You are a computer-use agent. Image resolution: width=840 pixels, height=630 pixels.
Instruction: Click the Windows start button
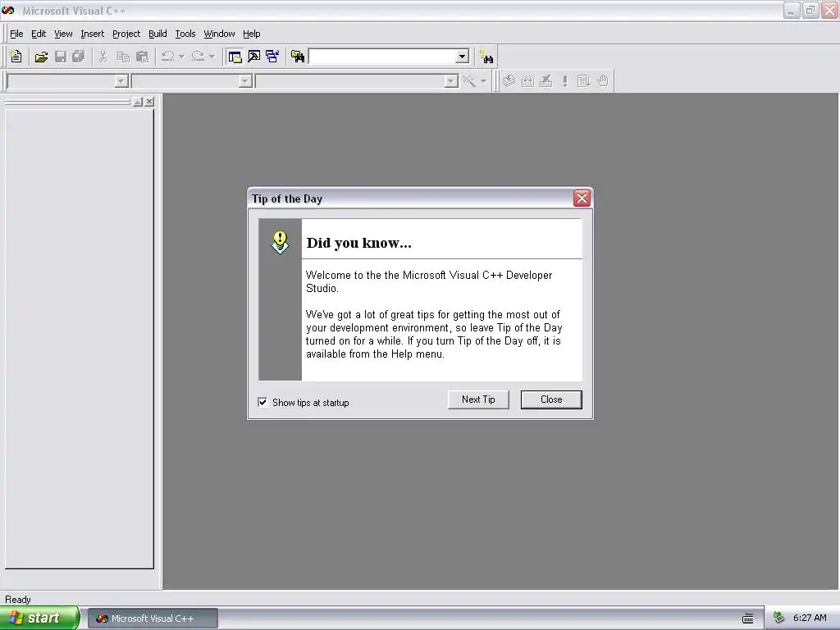click(39, 618)
